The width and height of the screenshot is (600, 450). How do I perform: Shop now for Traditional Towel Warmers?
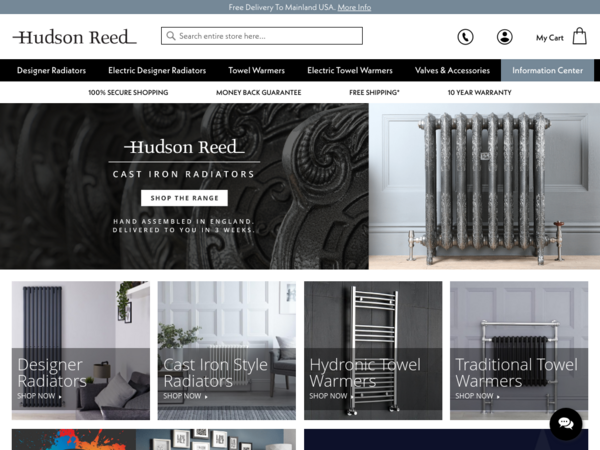coord(477,396)
